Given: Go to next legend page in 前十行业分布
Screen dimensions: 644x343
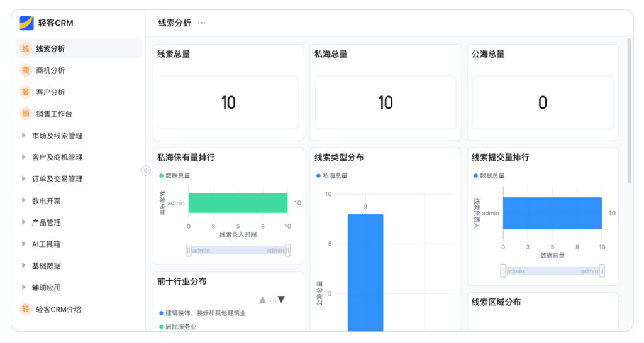Looking at the screenshot, I should pos(281,300).
